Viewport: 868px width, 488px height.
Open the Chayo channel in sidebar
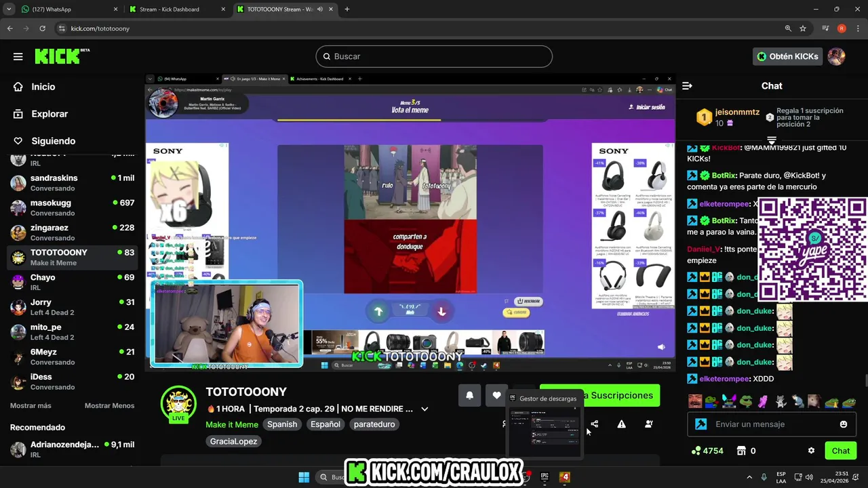[73, 282]
